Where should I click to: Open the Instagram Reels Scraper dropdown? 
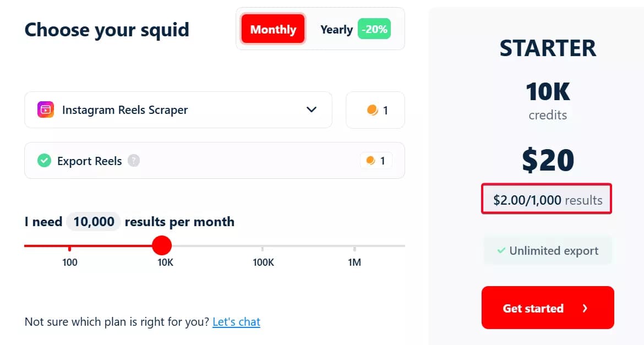click(178, 109)
